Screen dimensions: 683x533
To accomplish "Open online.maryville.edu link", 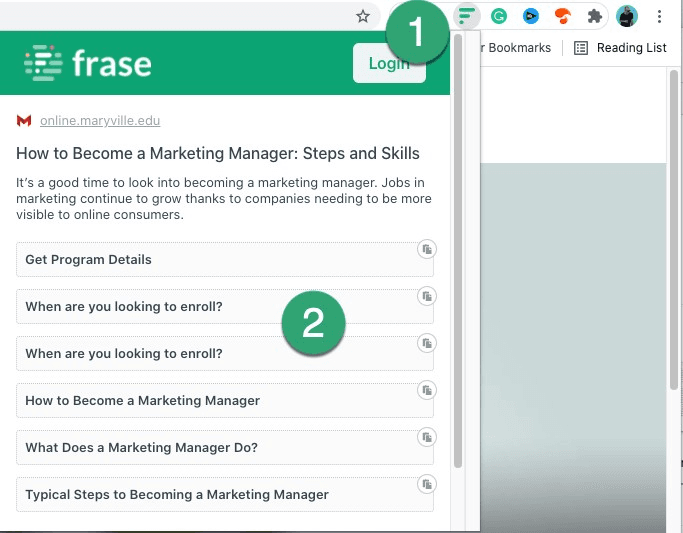I will point(100,121).
